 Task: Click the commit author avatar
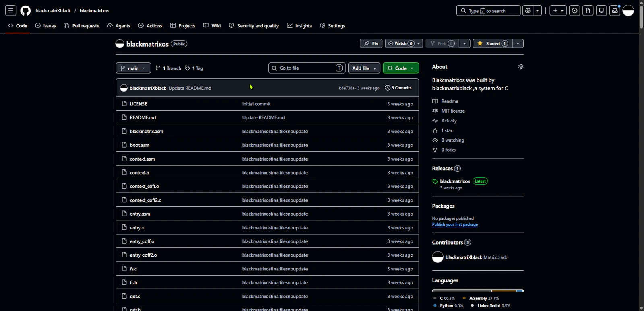(124, 88)
